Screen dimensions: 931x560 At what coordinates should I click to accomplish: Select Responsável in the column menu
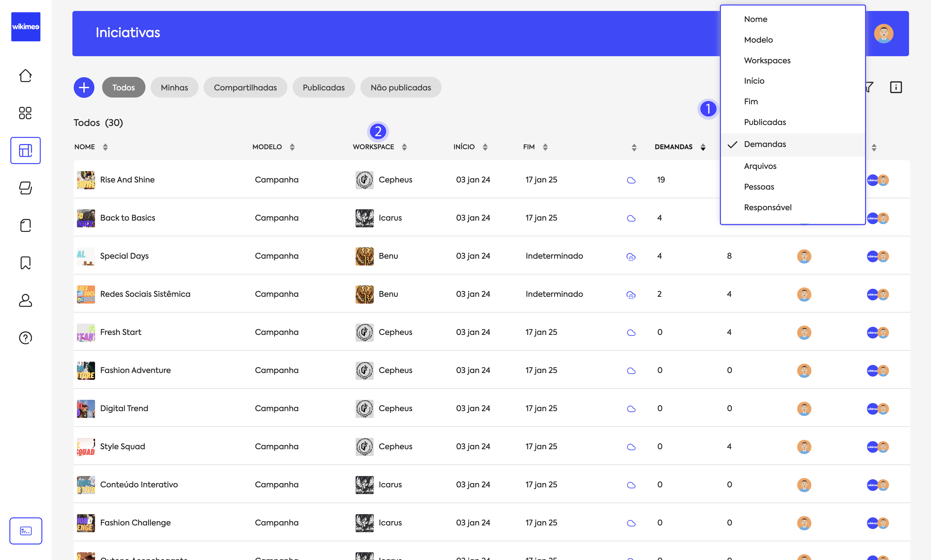(767, 208)
